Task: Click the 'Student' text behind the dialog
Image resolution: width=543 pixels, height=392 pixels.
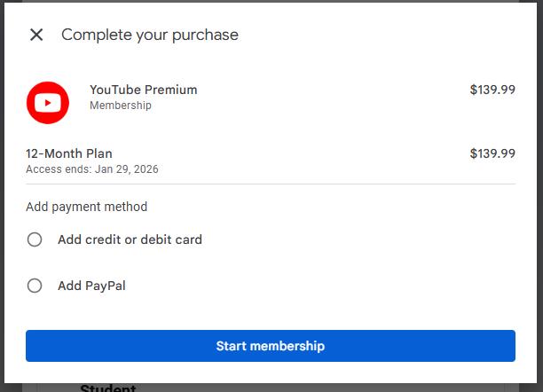Action: 108,388
